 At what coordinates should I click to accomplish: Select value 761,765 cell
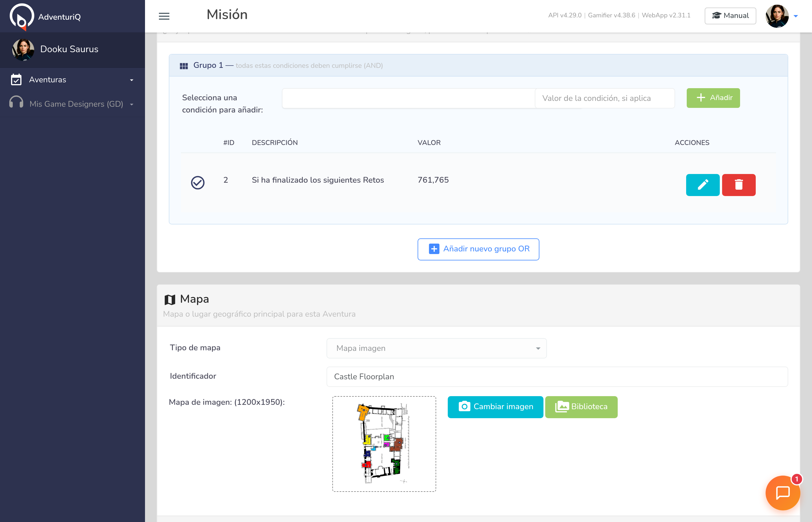[x=433, y=180]
